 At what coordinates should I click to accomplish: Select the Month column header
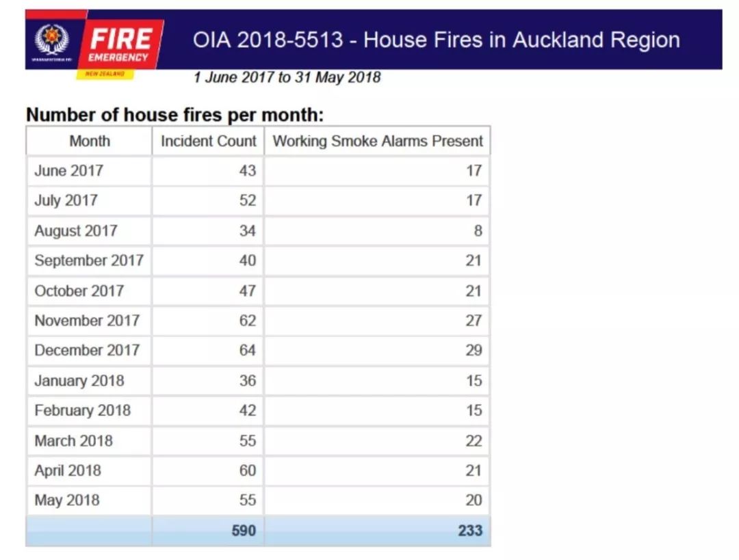89,142
